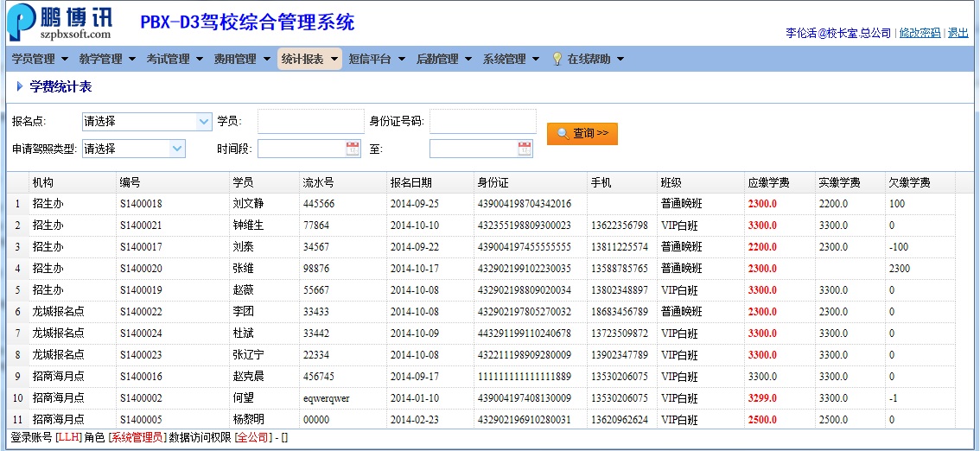Click the blue triangle beside 学费统计表
Image resolution: width=980 pixels, height=451 pixels.
[x=20, y=86]
